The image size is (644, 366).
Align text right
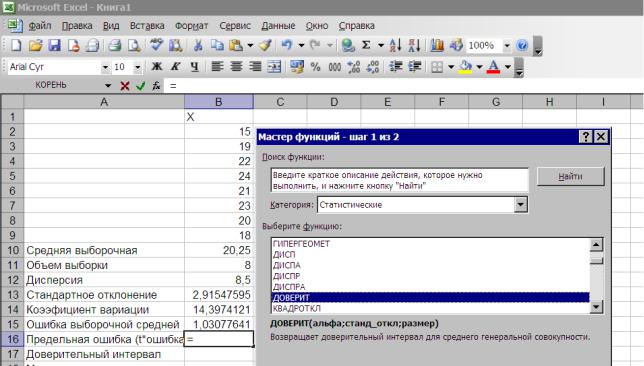(x=255, y=67)
